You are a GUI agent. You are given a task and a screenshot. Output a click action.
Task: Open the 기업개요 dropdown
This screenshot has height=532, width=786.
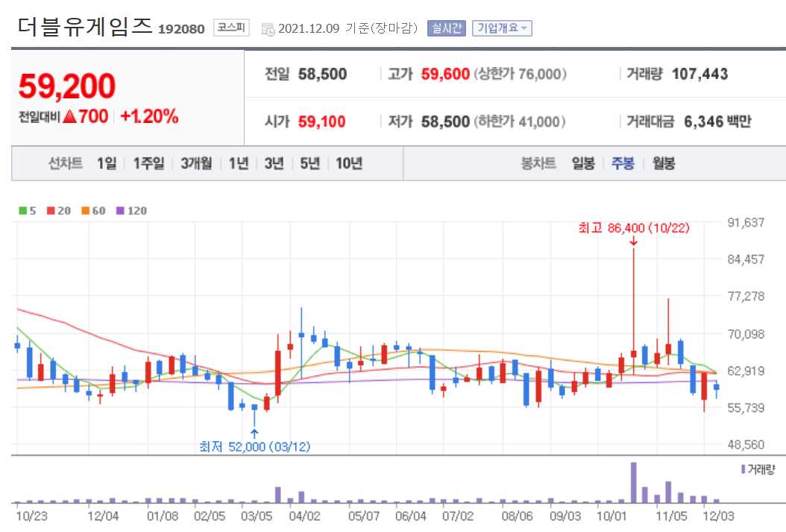click(502, 28)
